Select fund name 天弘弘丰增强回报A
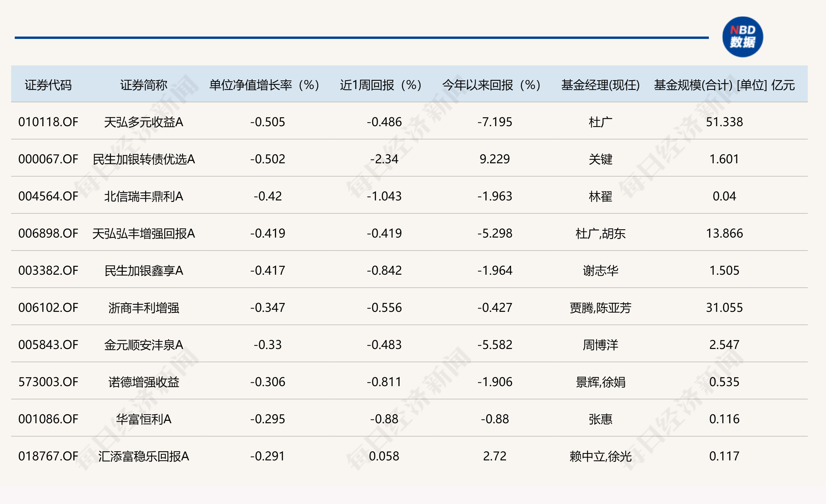 (144, 233)
